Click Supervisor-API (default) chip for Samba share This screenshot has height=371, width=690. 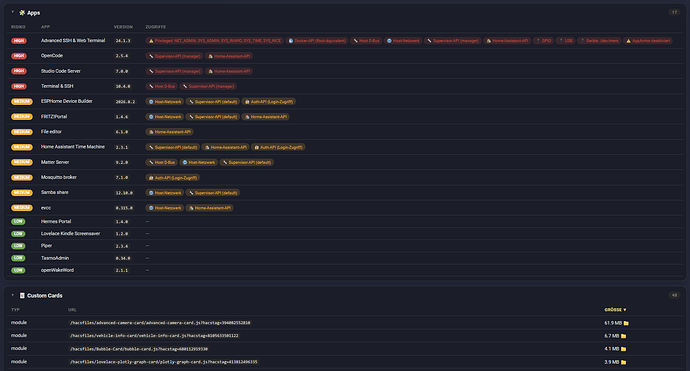coord(213,193)
